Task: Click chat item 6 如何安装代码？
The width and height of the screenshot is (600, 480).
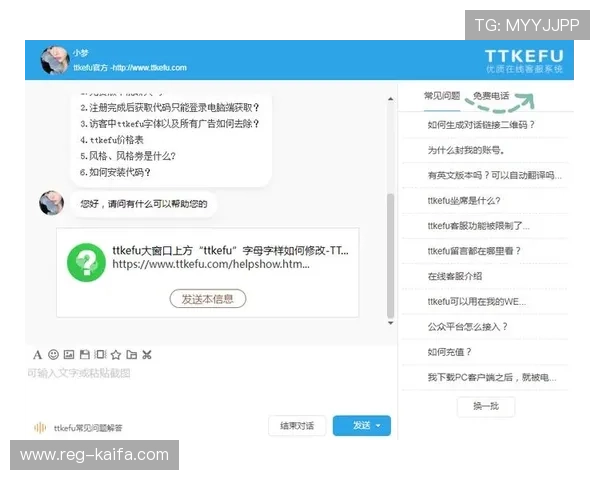Action: click(115, 172)
